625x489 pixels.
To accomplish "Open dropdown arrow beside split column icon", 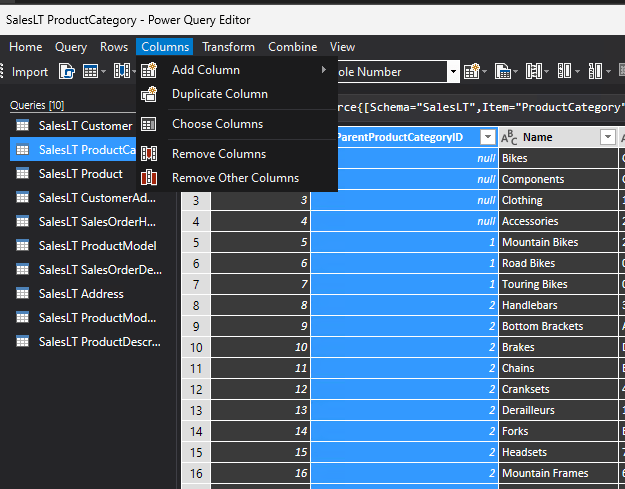I will pos(546,72).
